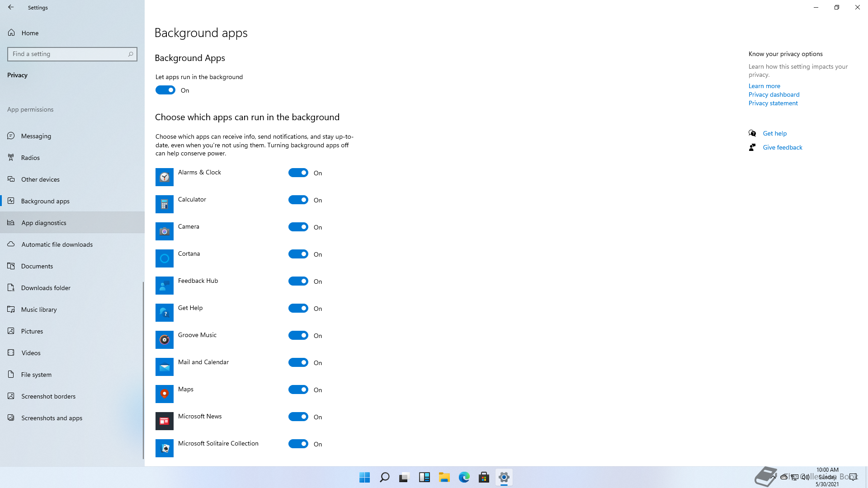Open Radios privacy page

pyautogui.click(x=72, y=158)
